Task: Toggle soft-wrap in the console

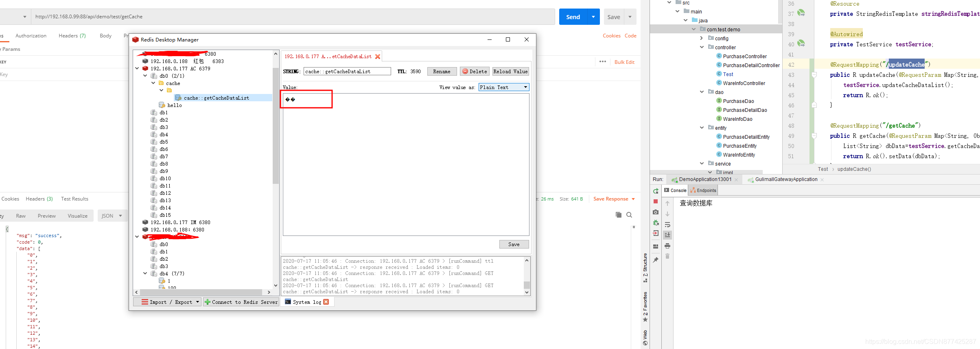Action: [667, 225]
